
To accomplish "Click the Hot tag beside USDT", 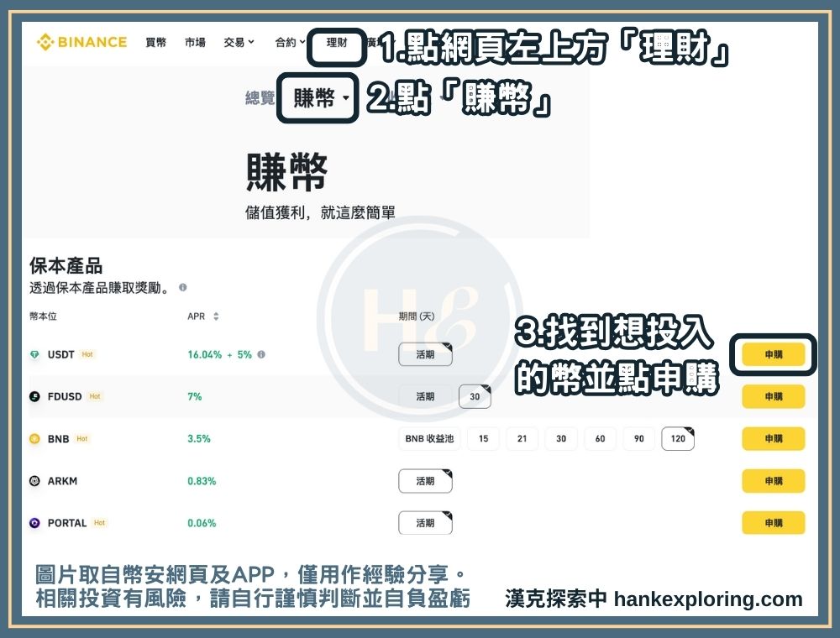I will coord(87,354).
